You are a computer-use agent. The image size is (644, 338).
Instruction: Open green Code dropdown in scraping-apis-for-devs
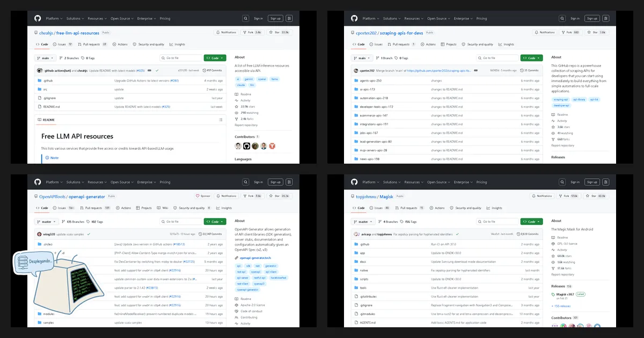531,58
